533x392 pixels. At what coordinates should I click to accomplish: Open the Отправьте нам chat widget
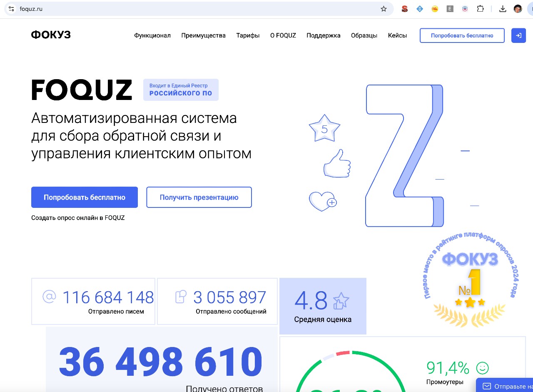point(504,385)
